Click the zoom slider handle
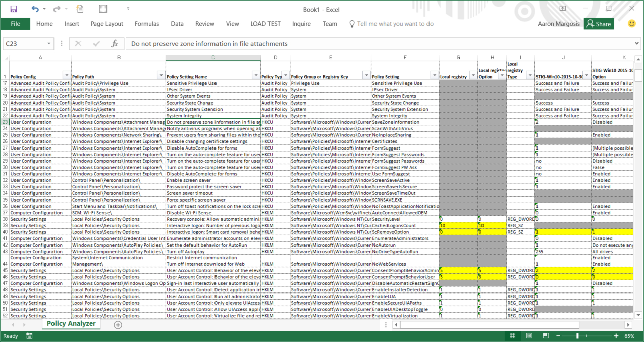This screenshot has height=342, width=644. pyautogui.click(x=577, y=336)
